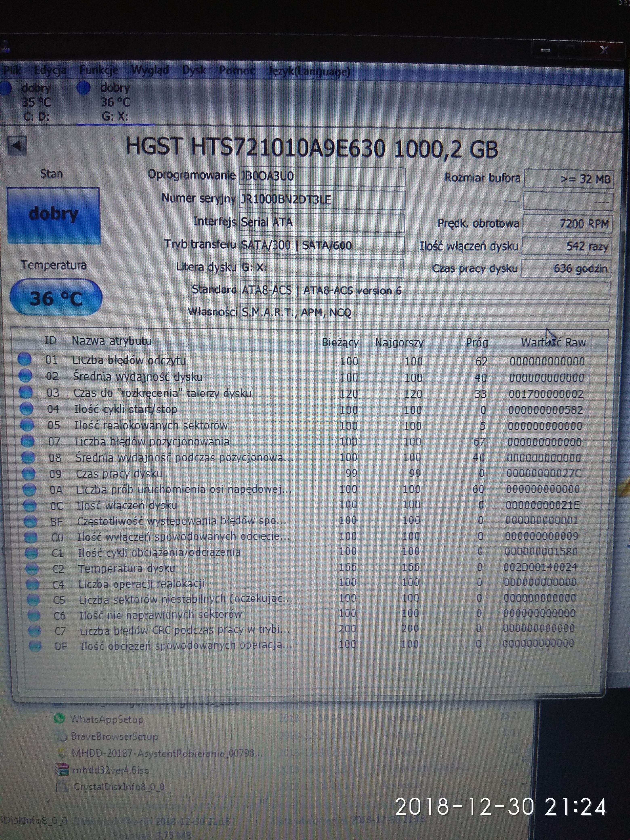
Task: Click the 'Nazwa atrybutu' column header
Action: [111, 341]
